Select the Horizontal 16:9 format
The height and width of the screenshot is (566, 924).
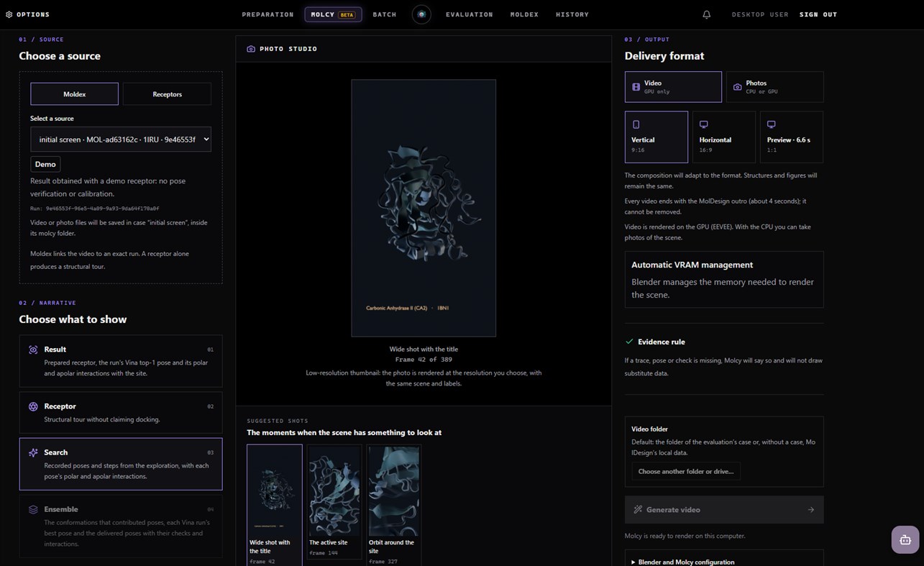click(724, 137)
